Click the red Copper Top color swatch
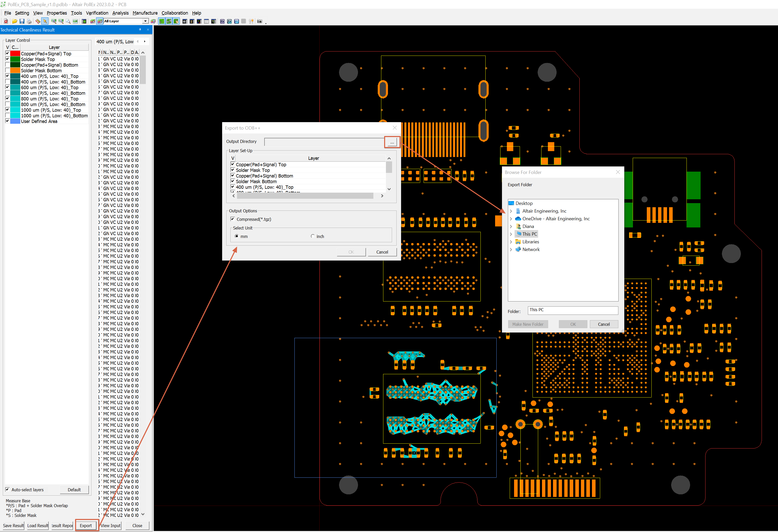The height and width of the screenshot is (532, 778). click(x=15, y=54)
